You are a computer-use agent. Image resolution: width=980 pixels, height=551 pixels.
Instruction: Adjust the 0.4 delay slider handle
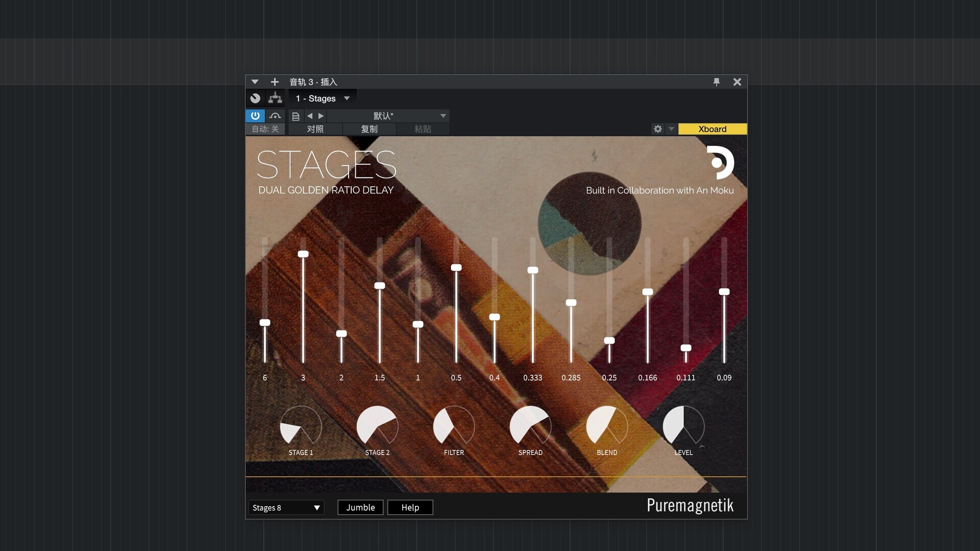coord(495,317)
